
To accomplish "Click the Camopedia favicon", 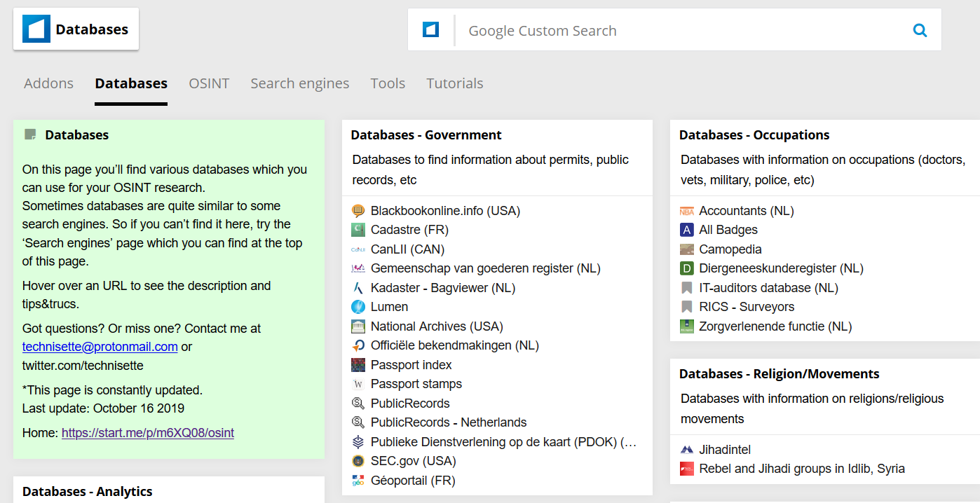I will point(687,249).
